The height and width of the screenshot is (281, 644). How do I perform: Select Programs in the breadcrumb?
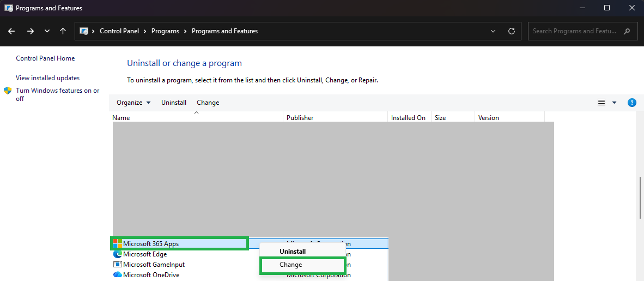click(x=166, y=31)
